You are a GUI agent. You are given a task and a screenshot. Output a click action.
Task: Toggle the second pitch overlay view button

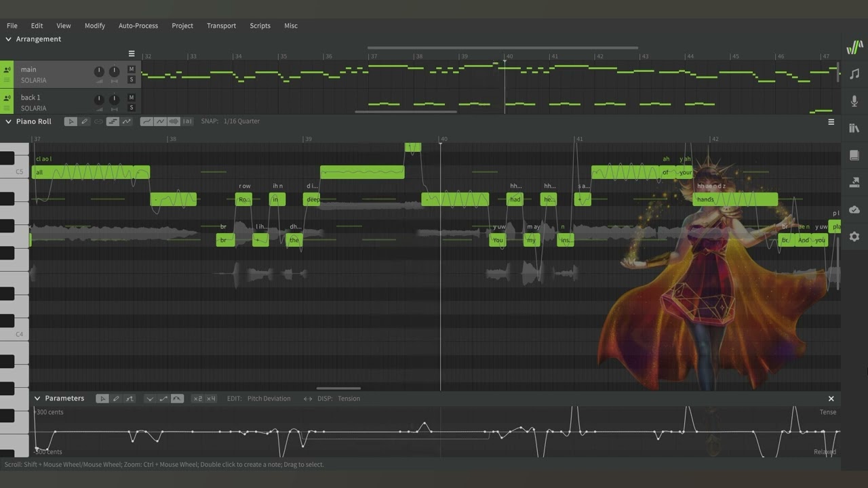click(x=160, y=121)
